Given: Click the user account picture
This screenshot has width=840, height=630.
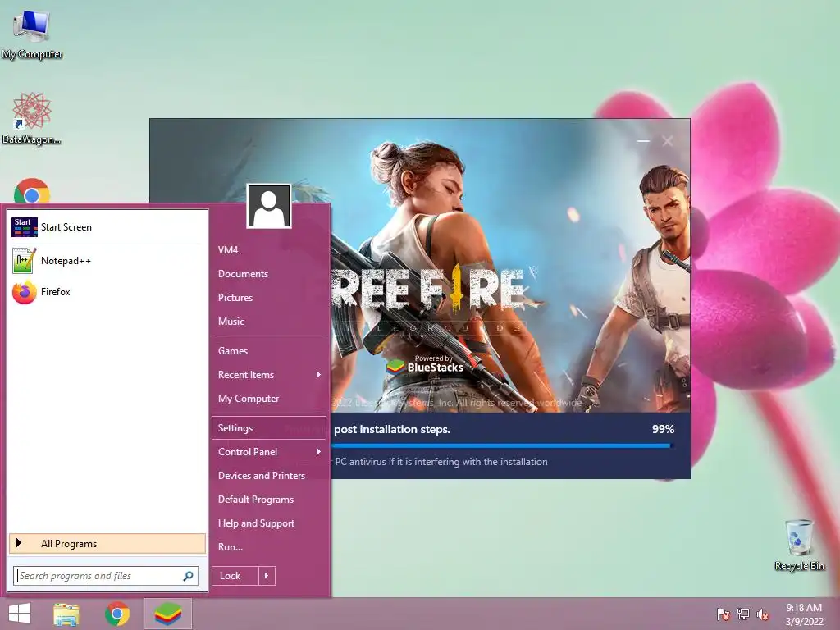Looking at the screenshot, I should (x=269, y=206).
